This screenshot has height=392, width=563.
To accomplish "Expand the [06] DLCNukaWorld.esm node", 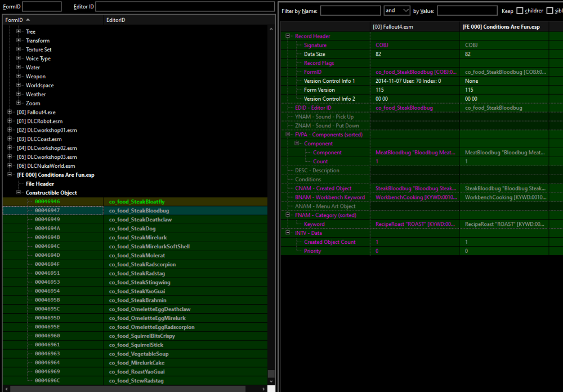I will pos(10,166).
